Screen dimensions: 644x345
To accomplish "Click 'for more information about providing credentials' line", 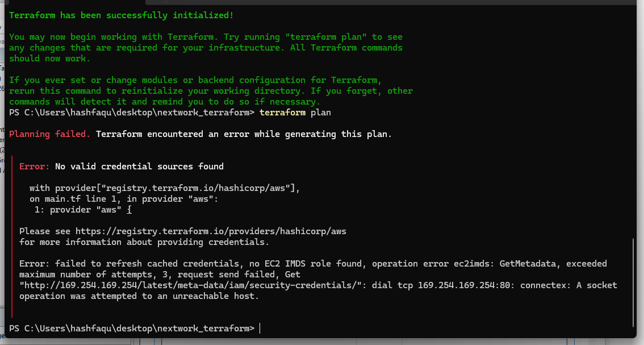I will tap(144, 242).
